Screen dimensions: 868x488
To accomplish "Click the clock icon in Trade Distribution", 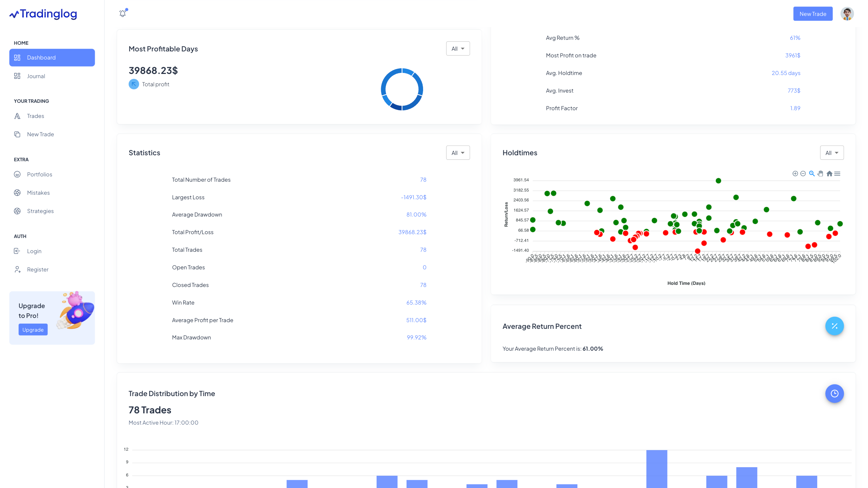I will coord(835,393).
